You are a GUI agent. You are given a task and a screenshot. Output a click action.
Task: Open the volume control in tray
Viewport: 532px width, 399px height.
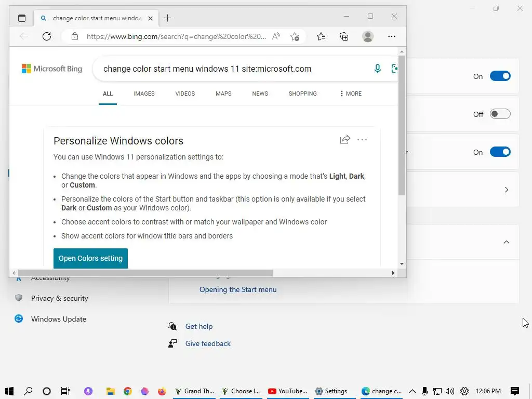click(x=450, y=391)
